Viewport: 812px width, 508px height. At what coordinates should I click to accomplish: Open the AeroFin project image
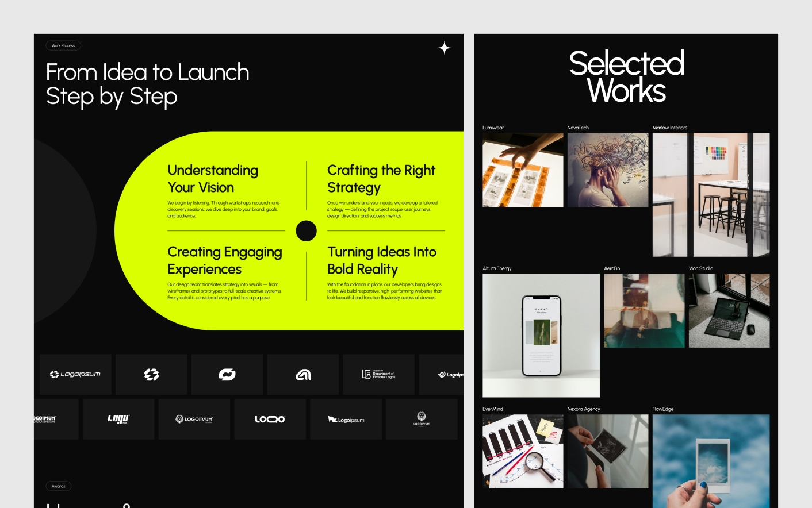pos(644,310)
